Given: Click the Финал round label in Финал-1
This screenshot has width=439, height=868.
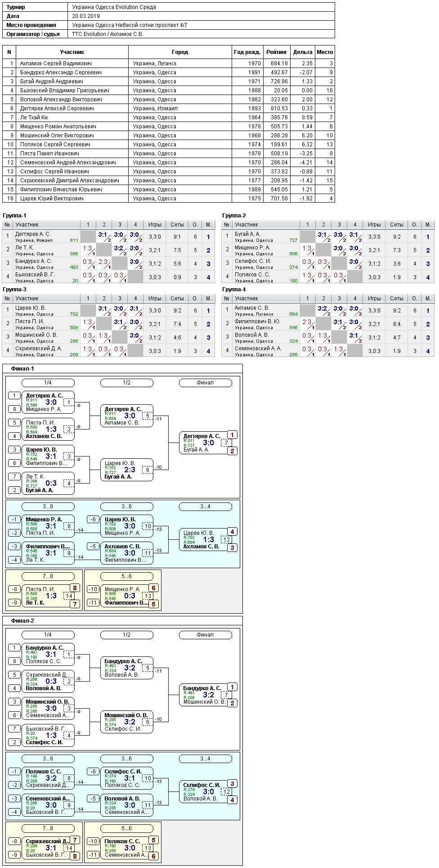Looking at the screenshot, I should click(x=206, y=383).
